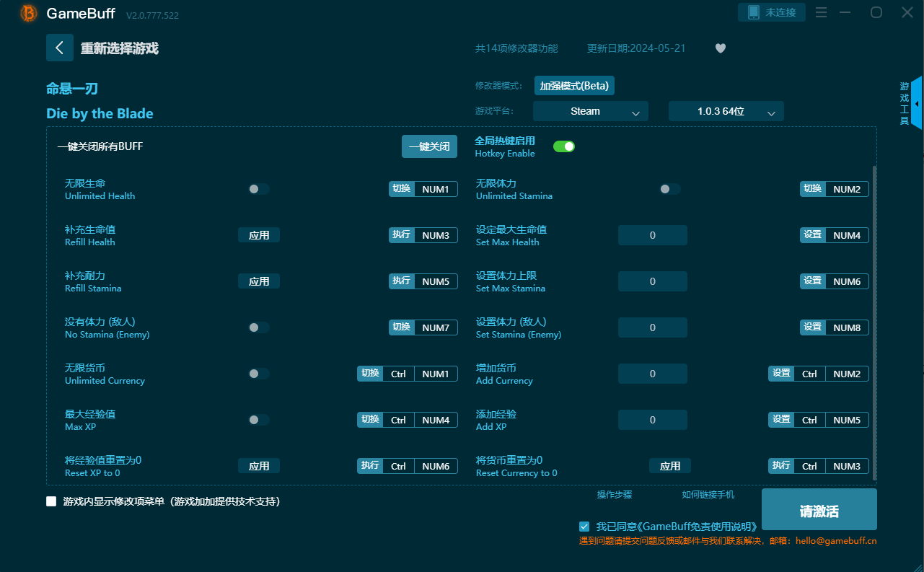The height and width of the screenshot is (572, 924).
Task: Open the 如何链接手机 link
Action: tap(708, 495)
